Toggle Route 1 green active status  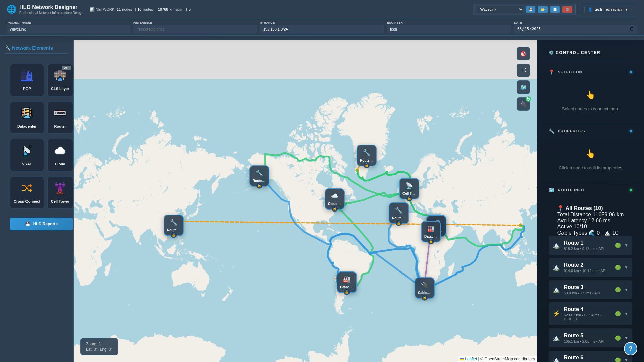coord(618,245)
